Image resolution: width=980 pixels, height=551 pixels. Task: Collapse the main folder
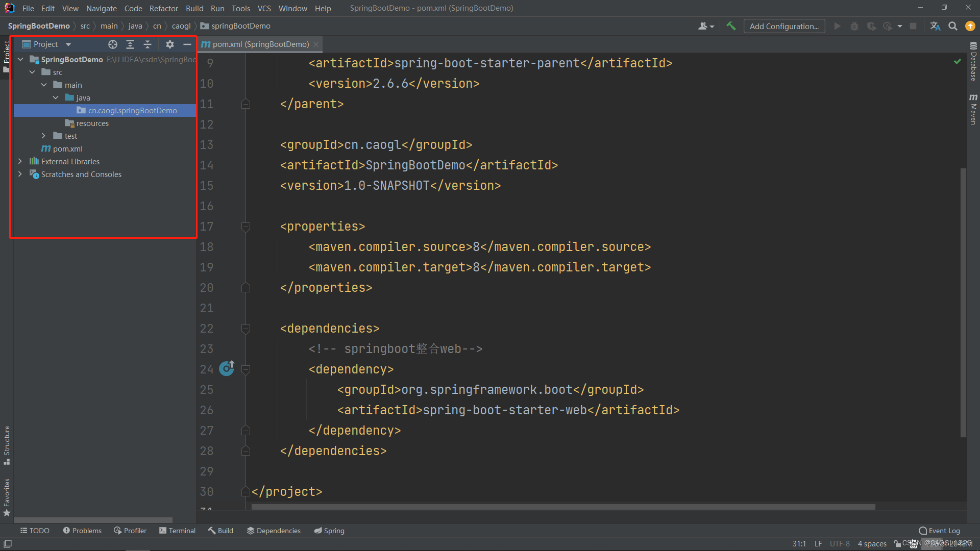[x=44, y=85]
